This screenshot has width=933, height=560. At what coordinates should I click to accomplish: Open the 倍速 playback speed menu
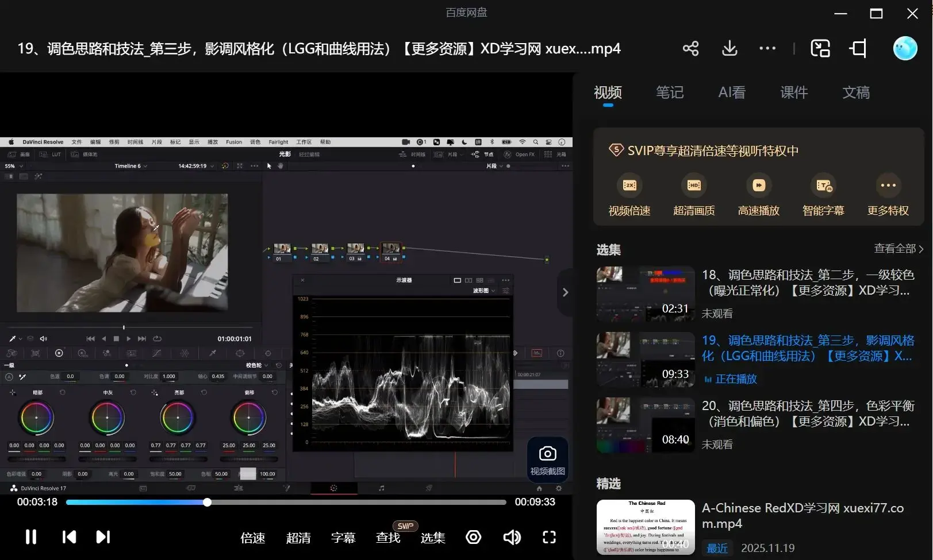click(252, 538)
